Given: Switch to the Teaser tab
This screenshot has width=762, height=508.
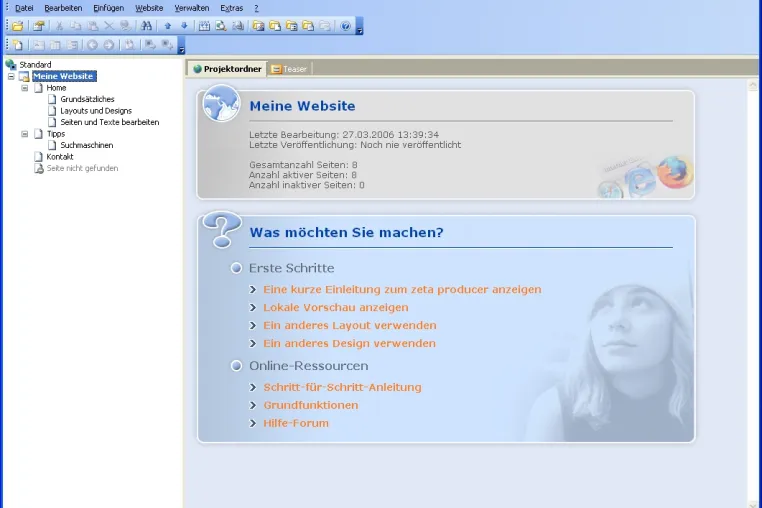Looking at the screenshot, I should pyautogui.click(x=290, y=69).
